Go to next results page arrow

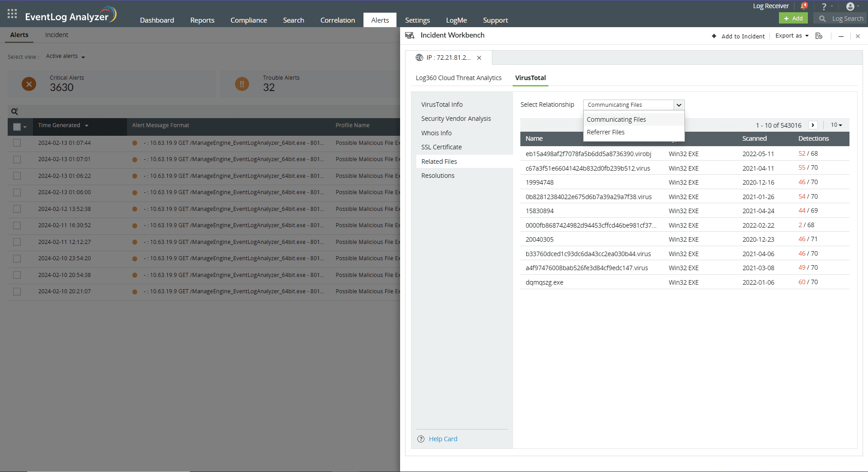pos(813,125)
